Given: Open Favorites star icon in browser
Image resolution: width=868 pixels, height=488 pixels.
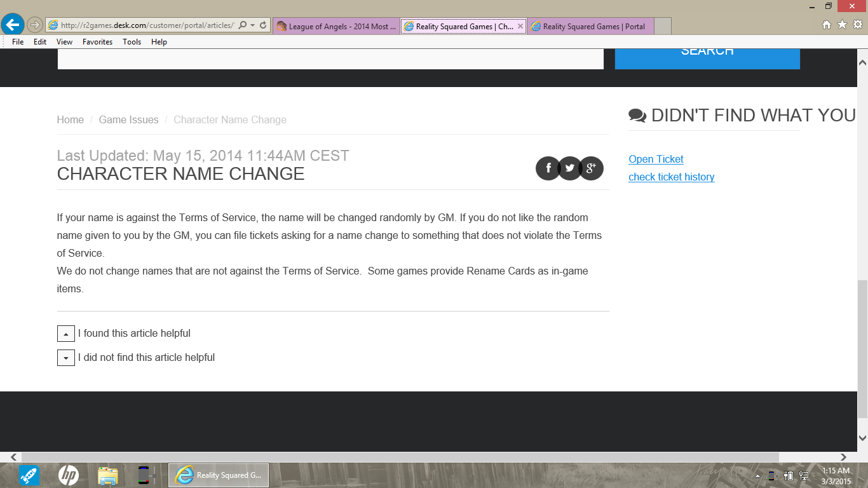Looking at the screenshot, I should (x=842, y=25).
